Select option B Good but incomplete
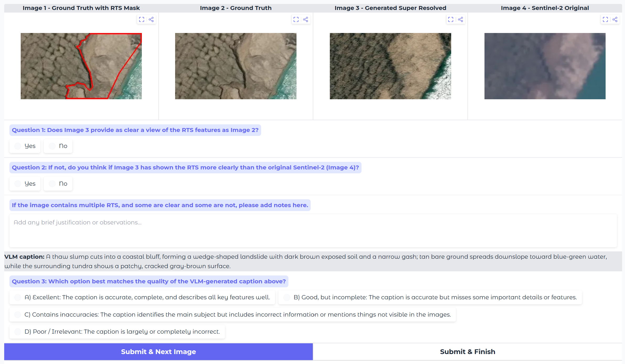 click(x=287, y=297)
